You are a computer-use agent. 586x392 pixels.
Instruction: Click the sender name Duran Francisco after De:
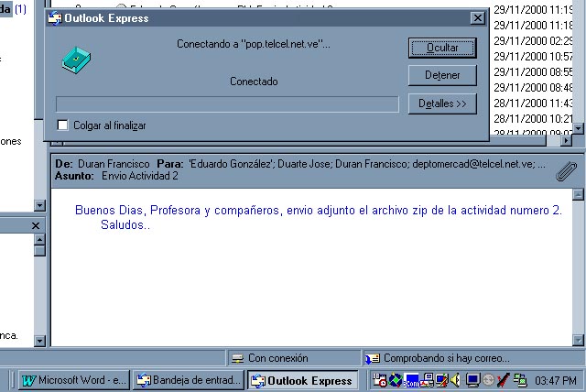pyautogui.click(x=114, y=164)
